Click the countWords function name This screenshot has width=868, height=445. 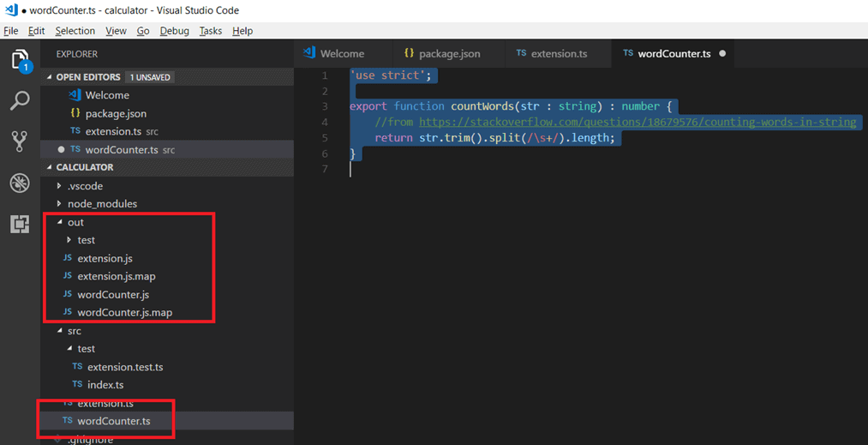pos(482,106)
